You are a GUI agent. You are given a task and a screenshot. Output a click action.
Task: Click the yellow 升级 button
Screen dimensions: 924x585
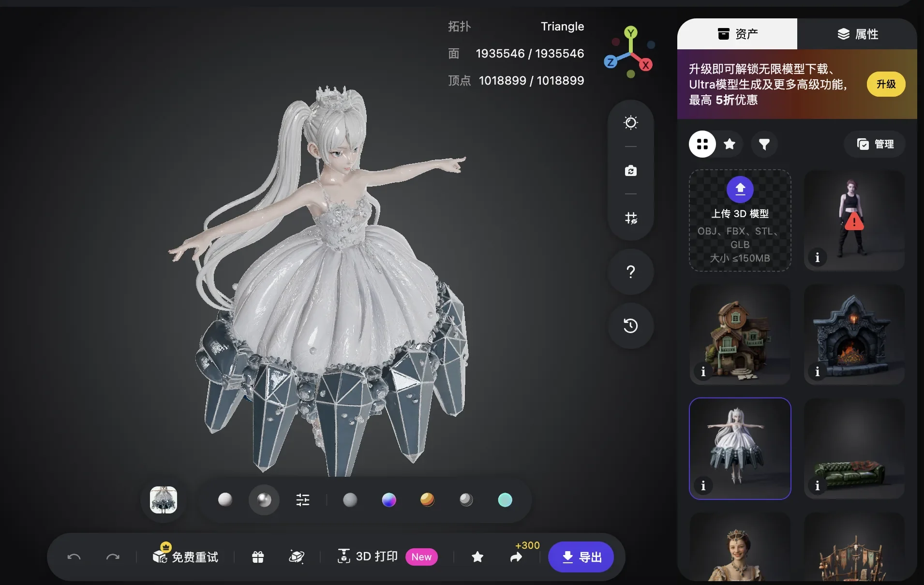[x=886, y=84]
